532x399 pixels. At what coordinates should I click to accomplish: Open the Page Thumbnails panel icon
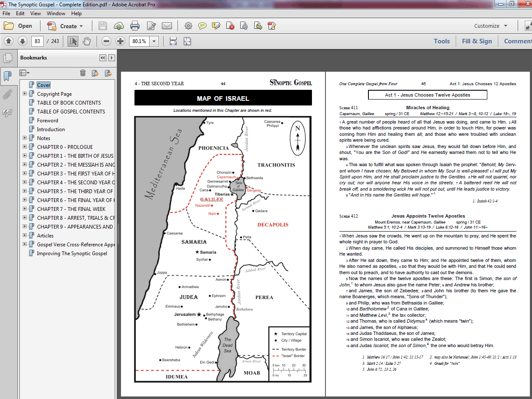tap(7, 58)
